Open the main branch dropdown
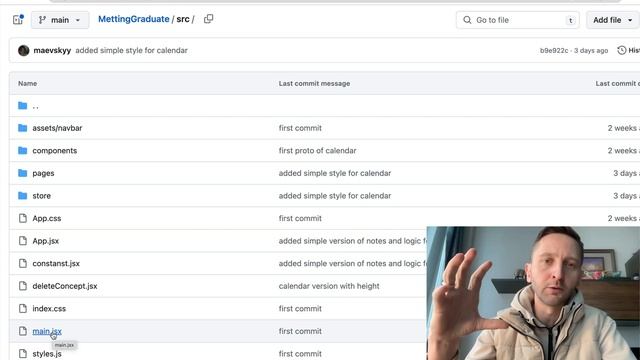The image size is (640, 360). coord(60,20)
